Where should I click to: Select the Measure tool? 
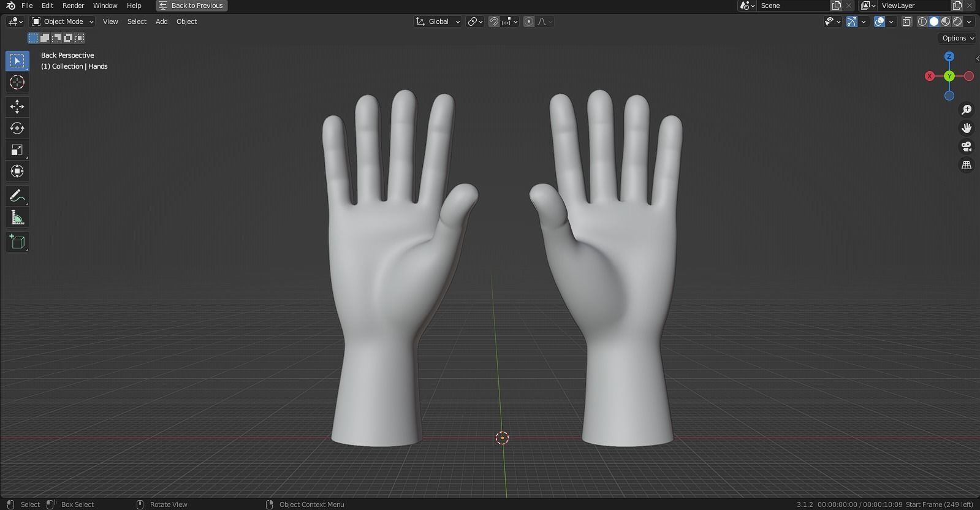(17, 218)
